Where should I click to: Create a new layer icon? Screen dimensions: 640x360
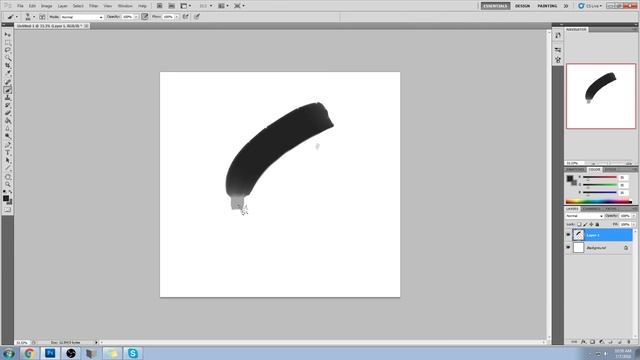click(620, 342)
